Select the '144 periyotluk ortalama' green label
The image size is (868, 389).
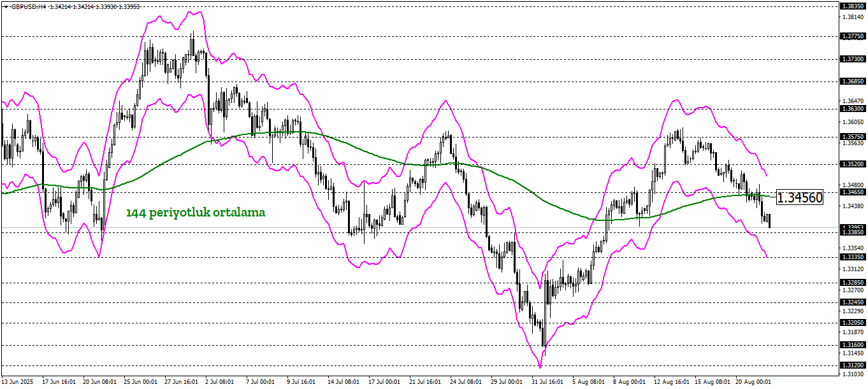[x=196, y=212]
